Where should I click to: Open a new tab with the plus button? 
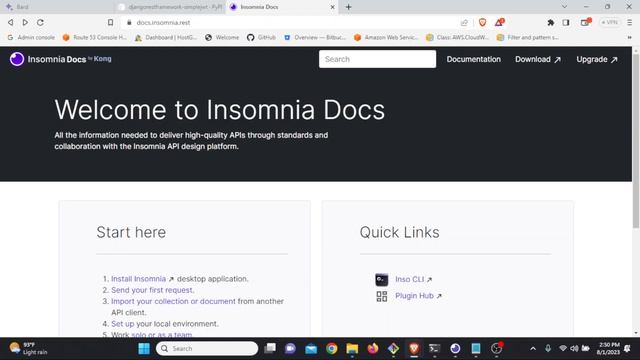[348, 7]
